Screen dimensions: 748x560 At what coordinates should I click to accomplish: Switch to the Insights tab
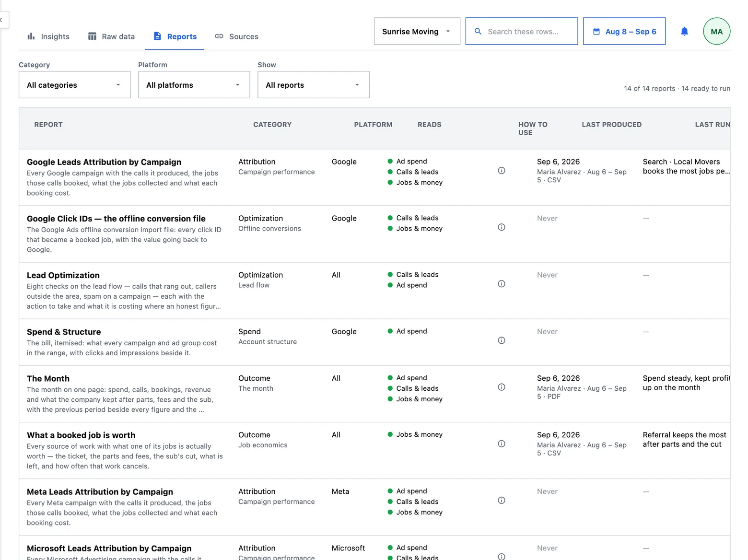[48, 36]
